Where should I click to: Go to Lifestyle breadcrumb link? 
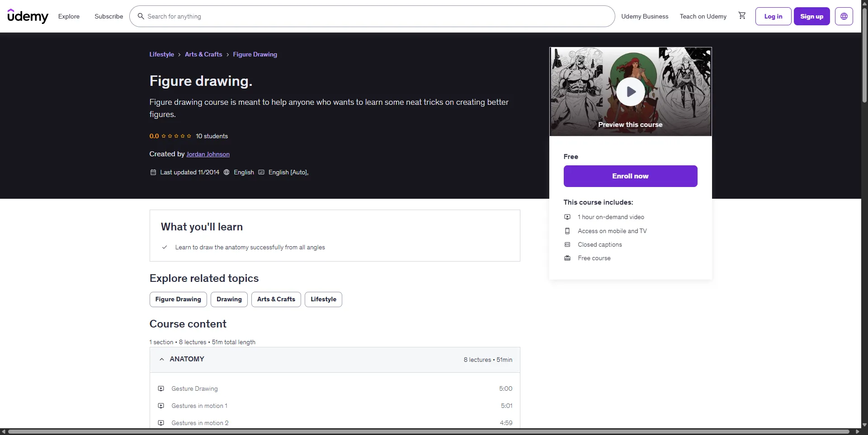[x=161, y=54]
